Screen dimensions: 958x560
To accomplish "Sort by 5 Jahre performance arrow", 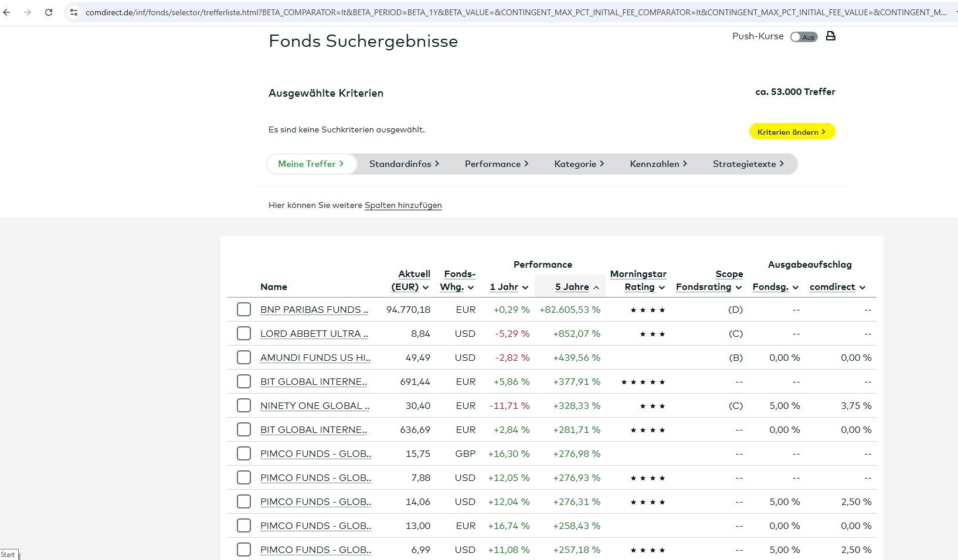I will click(596, 288).
